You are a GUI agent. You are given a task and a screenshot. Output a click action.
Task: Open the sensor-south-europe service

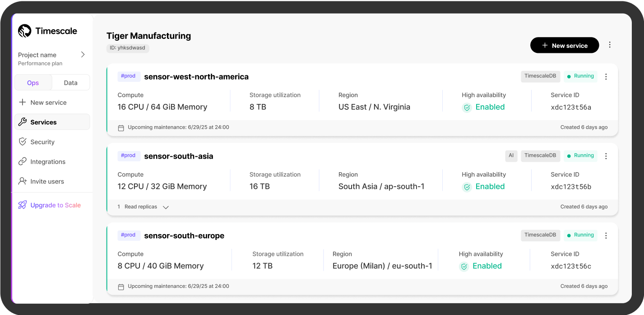tap(184, 236)
